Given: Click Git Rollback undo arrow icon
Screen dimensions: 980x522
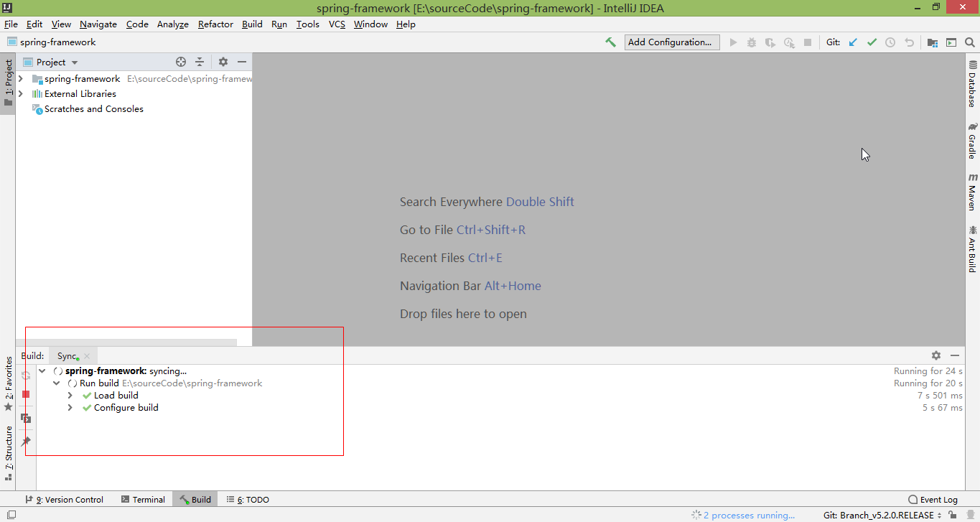Looking at the screenshot, I should 909,42.
